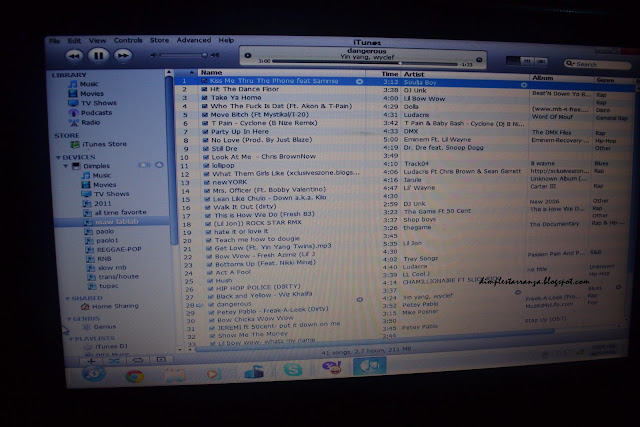This screenshot has width=640, height=427.
Task: Open the Radio library item
Action: [90, 122]
